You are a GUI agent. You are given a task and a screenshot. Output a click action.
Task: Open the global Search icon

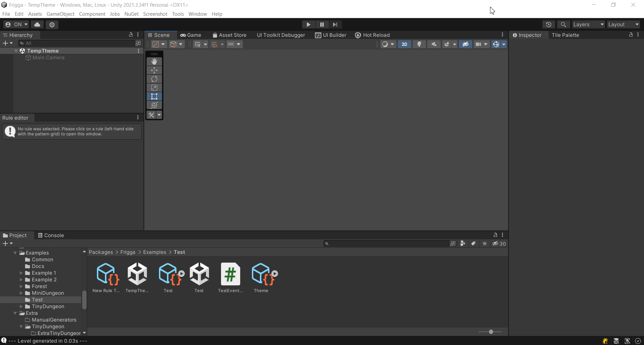[563, 24]
